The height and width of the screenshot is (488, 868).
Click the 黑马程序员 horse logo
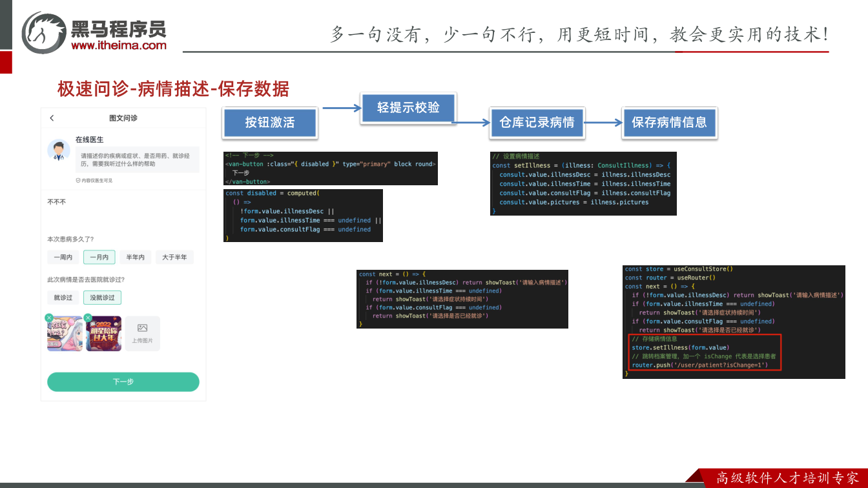(44, 32)
